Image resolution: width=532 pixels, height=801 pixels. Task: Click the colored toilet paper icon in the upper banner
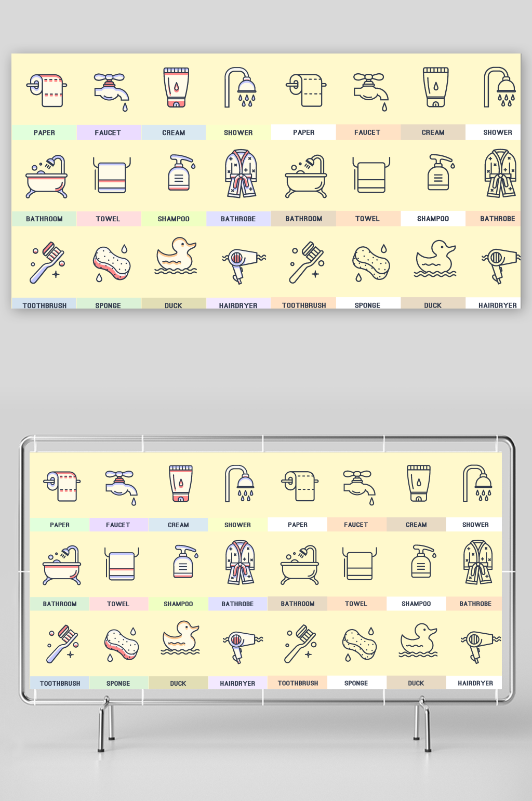pos(46,91)
